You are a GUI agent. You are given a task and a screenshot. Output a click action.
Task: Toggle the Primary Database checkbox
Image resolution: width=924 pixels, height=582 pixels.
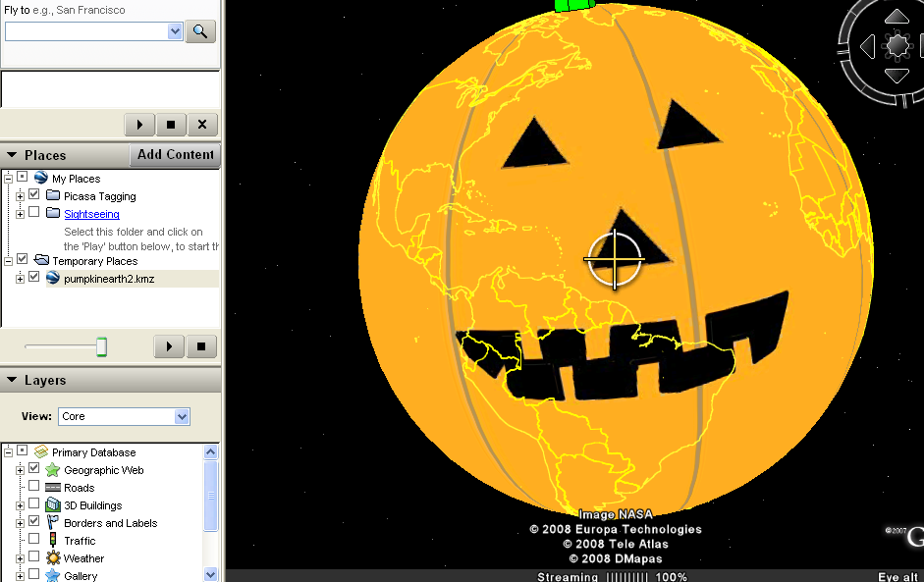pyautogui.click(x=22, y=450)
